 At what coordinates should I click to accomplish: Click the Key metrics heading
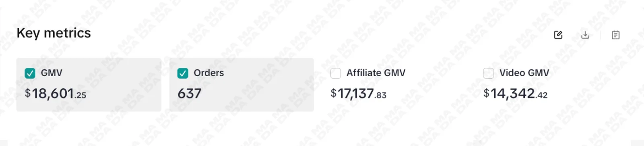(54, 33)
